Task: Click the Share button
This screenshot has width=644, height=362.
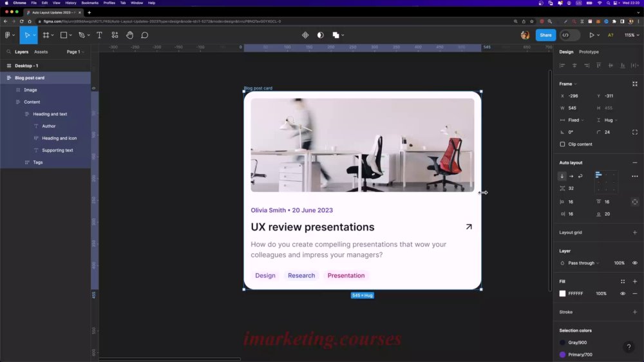Action: pos(545,35)
